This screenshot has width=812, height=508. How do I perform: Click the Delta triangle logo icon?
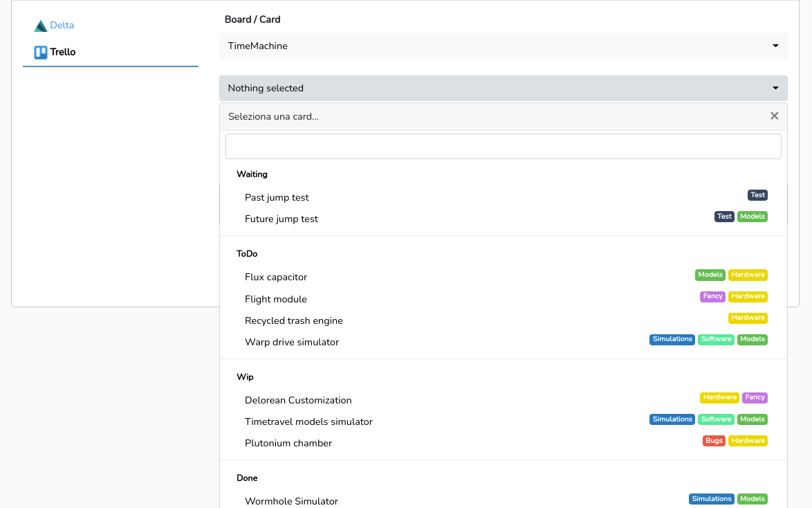[40, 26]
